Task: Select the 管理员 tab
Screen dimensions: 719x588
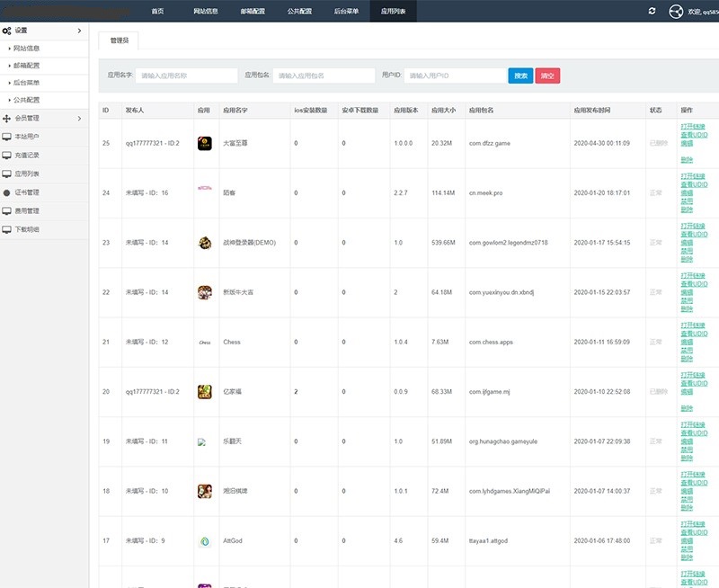Action: (119, 40)
